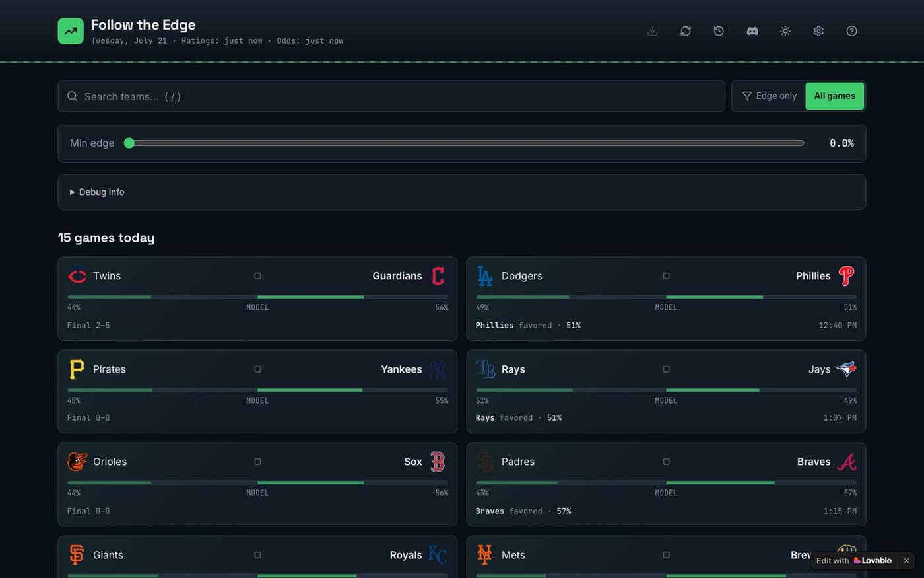Dismiss the Lovable badge with X
Image resolution: width=924 pixels, height=578 pixels.
906,561
